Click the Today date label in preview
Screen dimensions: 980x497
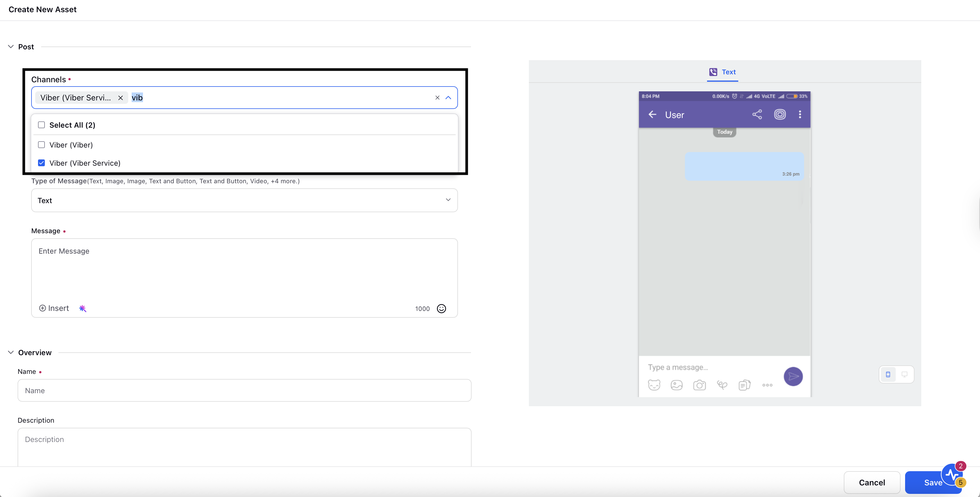click(725, 132)
